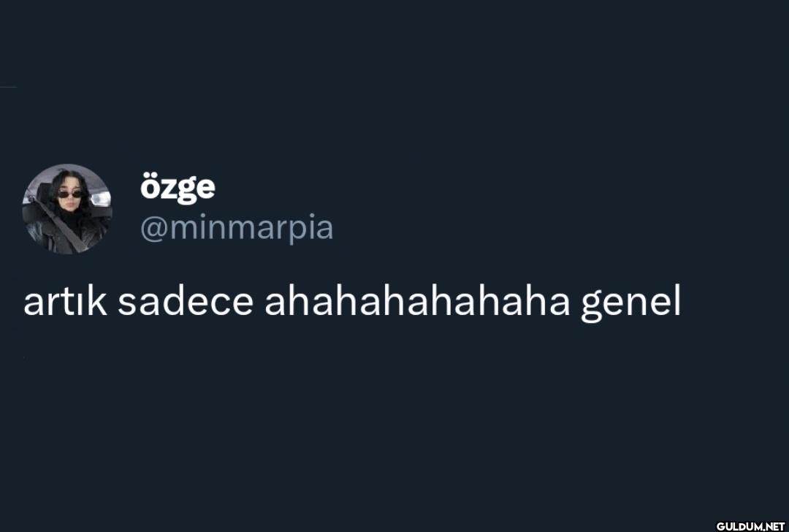The width and height of the screenshot is (789, 532).
Task: Click the ".NET" part of the watermark
Action: (x=774, y=526)
